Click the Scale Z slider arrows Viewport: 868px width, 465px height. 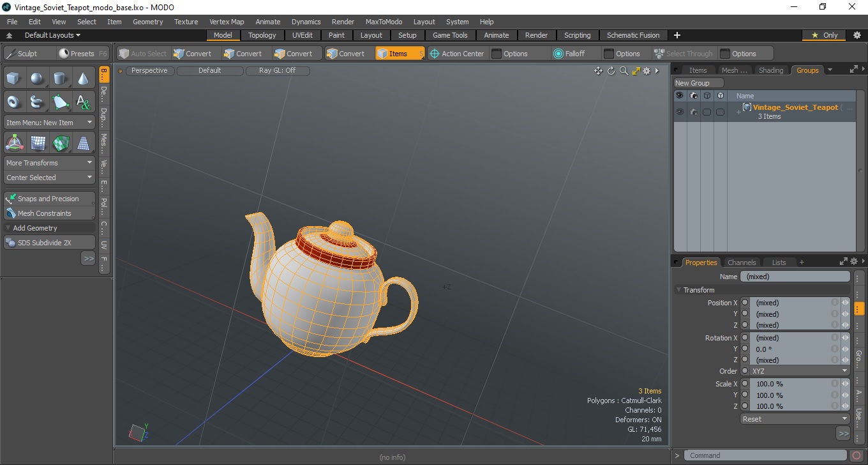(845, 406)
